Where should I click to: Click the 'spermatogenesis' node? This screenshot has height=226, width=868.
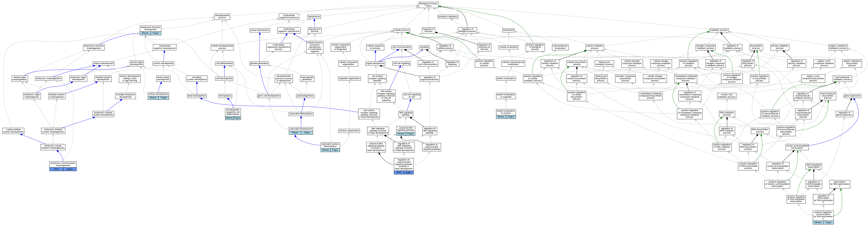pos(305,96)
